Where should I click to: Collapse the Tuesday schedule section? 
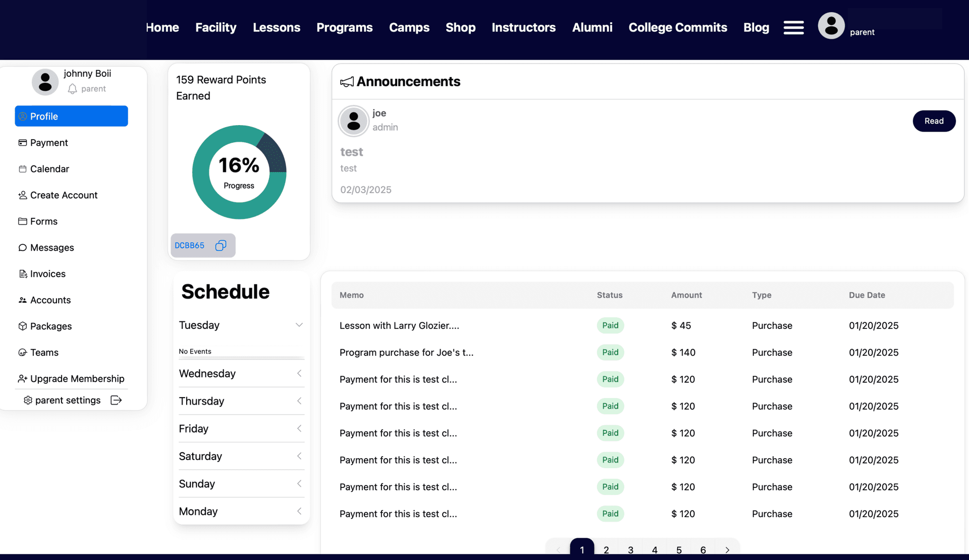pos(299,325)
